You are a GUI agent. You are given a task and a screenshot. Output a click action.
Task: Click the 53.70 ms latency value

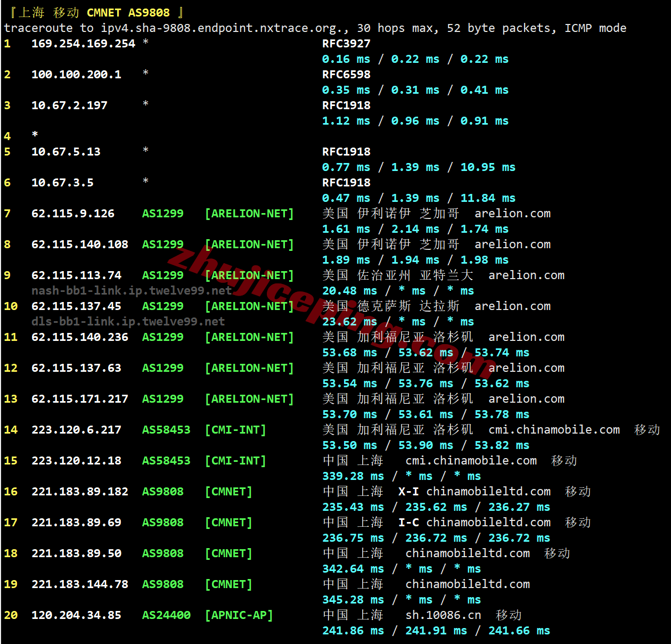[x=350, y=414]
